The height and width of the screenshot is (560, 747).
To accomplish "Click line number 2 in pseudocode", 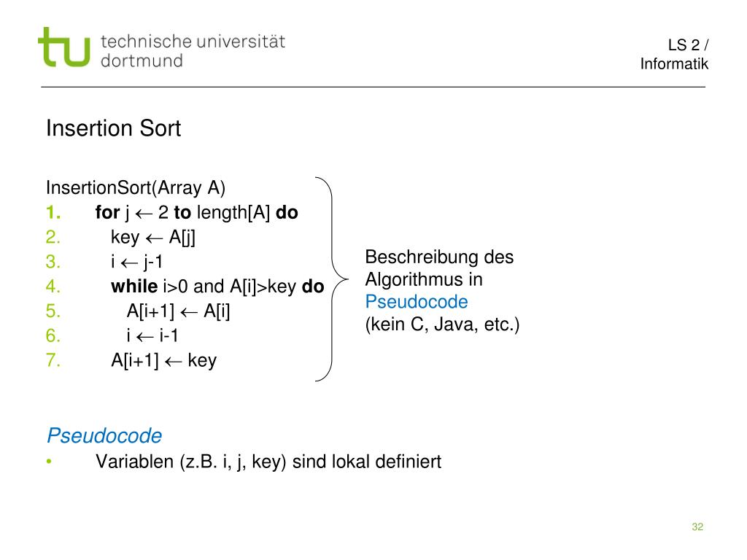I will [x=53, y=237].
